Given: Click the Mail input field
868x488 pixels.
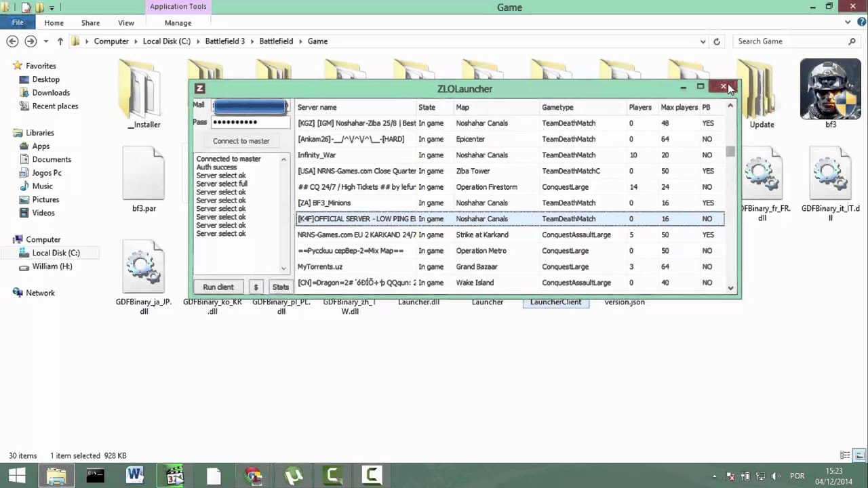Looking at the screenshot, I should tap(250, 106).
